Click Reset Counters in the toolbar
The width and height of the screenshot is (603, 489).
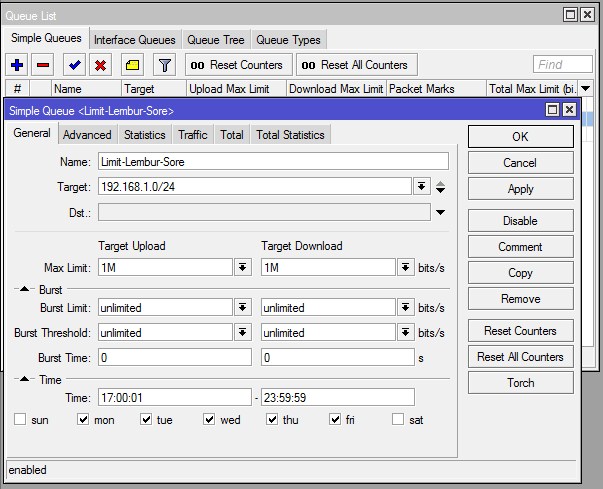(236, 65)
